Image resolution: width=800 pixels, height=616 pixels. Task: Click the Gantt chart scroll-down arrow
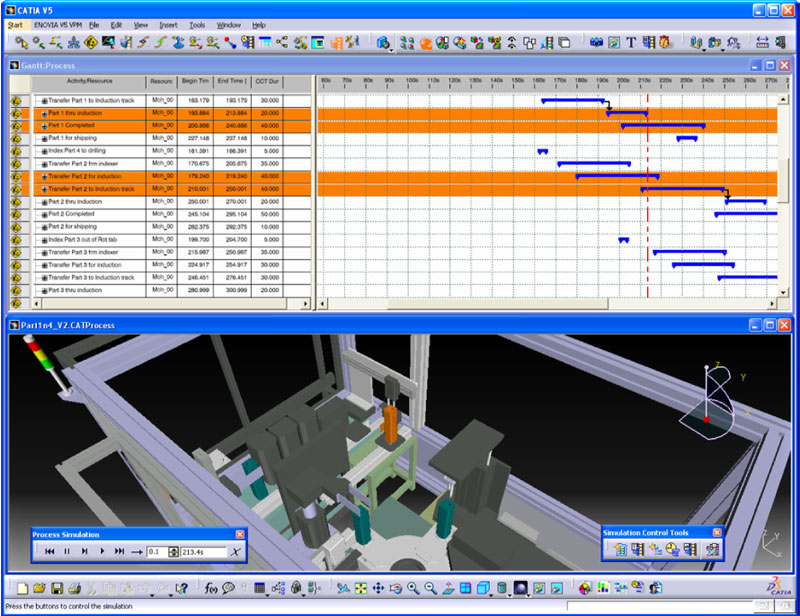(783, 293)
